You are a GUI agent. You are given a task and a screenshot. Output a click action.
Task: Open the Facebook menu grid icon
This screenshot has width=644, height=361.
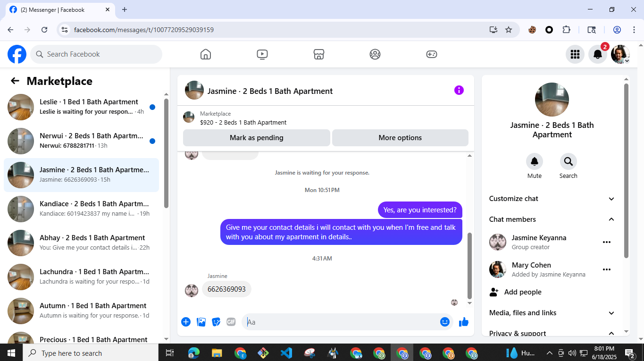coord(575,54)
